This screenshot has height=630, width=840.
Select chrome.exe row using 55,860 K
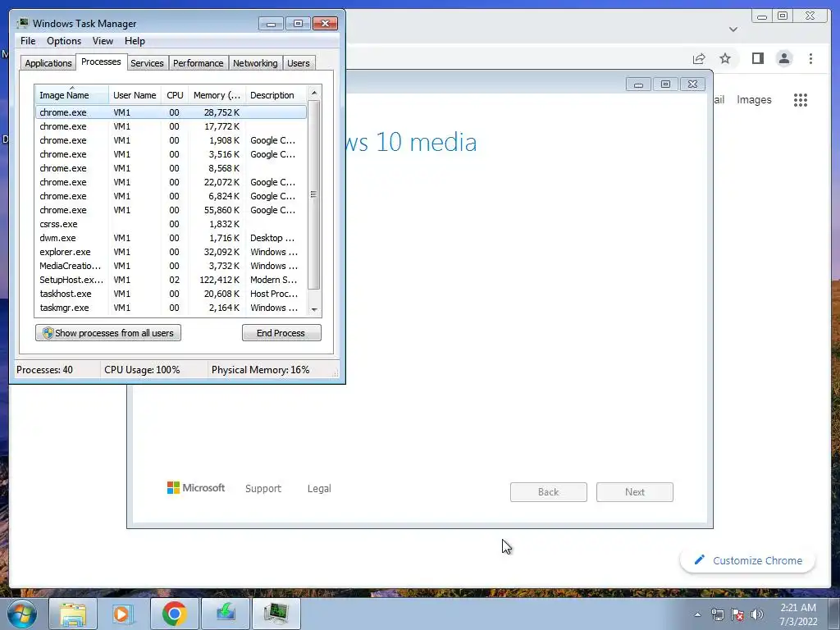pos(171,210)
